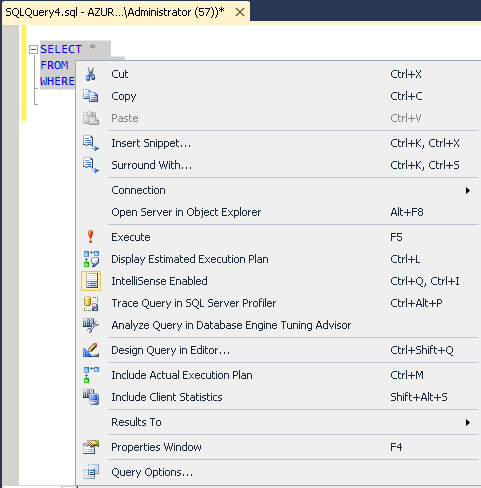The width and height of the screenshot is (481, 488).
Task: Click the Design Query in Editor icon
Action: [x=91, y=350]
